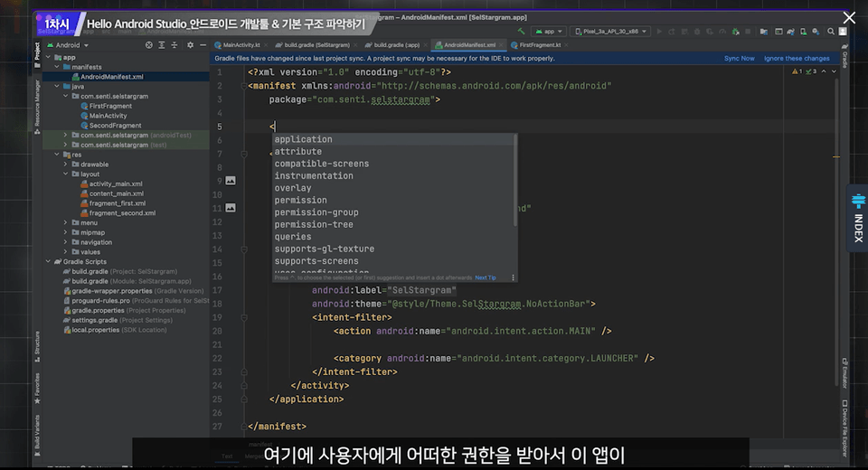Image resolution: width=868 pixels, height=470 pixels.
Task: Switch to the MainActivity.kt tab
Action: pyautogui.click(x=241, y=45)
